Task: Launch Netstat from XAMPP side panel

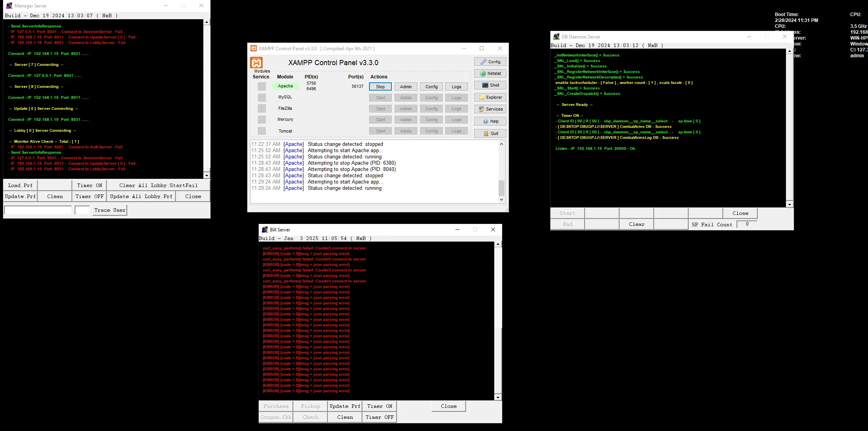Action: (490, 74)
